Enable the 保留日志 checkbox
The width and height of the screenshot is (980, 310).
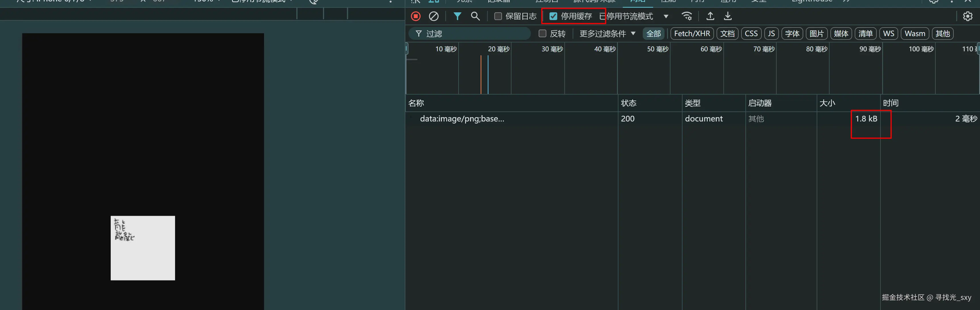(x=498, y=16)
